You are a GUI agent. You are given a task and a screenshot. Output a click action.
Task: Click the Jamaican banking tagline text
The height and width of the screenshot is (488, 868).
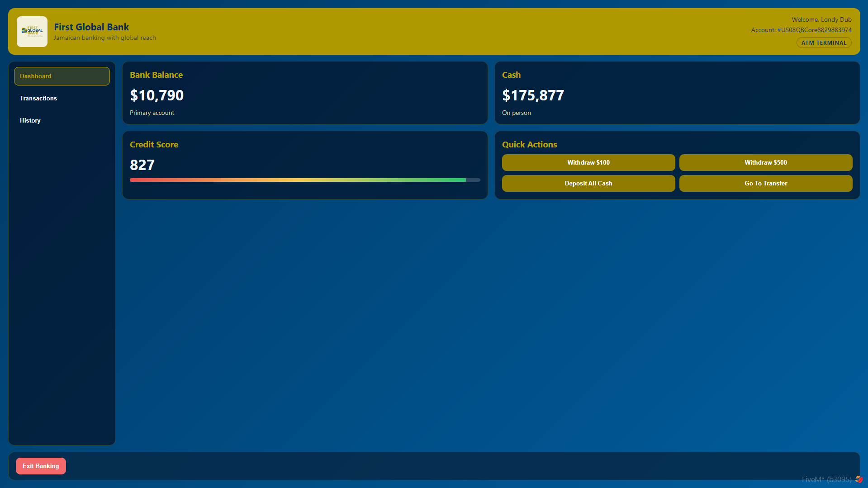(x=105, y=38)
